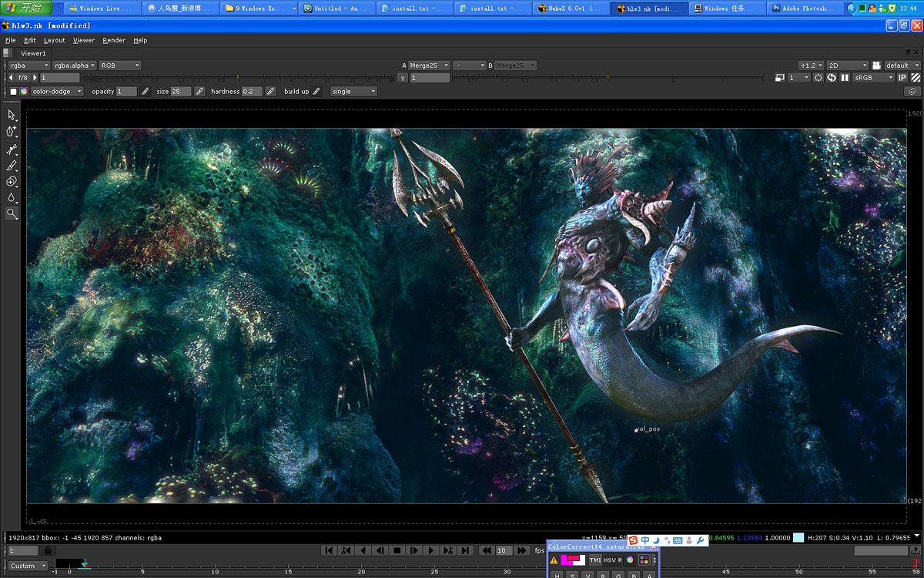The width and height of the screenshot is (924, 578).
Task: Select the clone tool in left toolbar
Action: (x=12, y=182)
